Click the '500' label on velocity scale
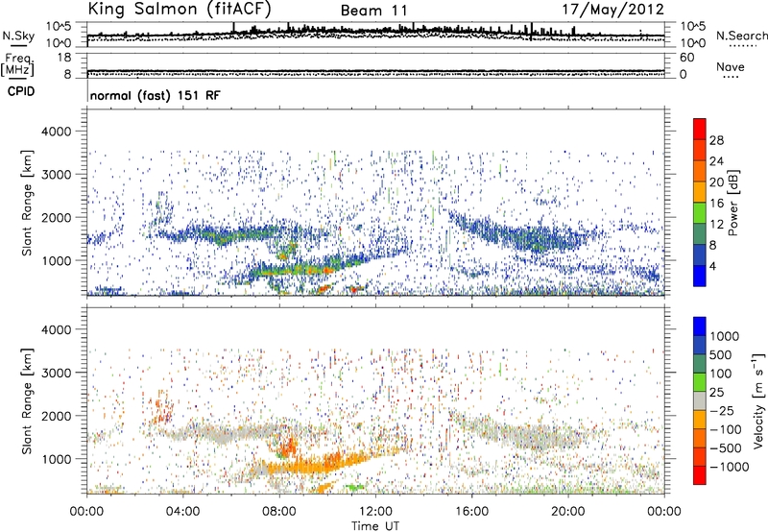Viewport: 768px width, 532px height. (x=721, y=355)
